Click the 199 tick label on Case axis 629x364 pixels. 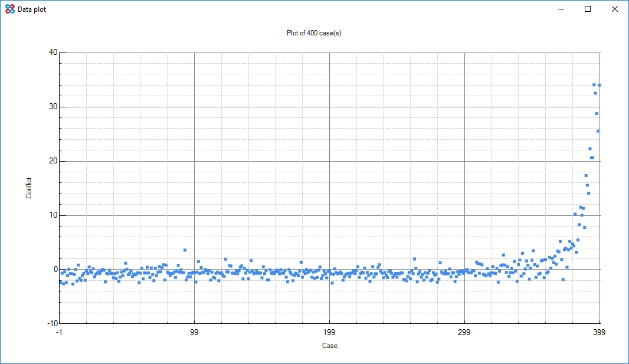point(329,333)
